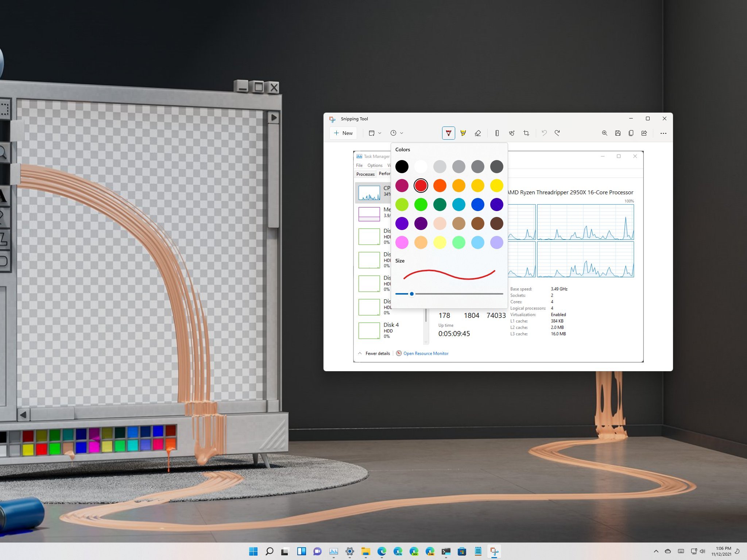Open the snip delay timer dropdown
This screenshot has height=560, width=747.
[x=396, y=133]
